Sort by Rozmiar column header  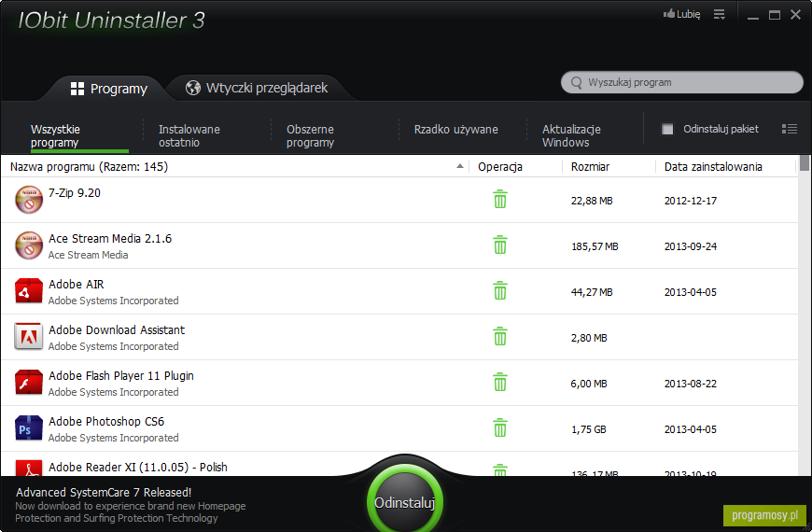pos(590,167)
